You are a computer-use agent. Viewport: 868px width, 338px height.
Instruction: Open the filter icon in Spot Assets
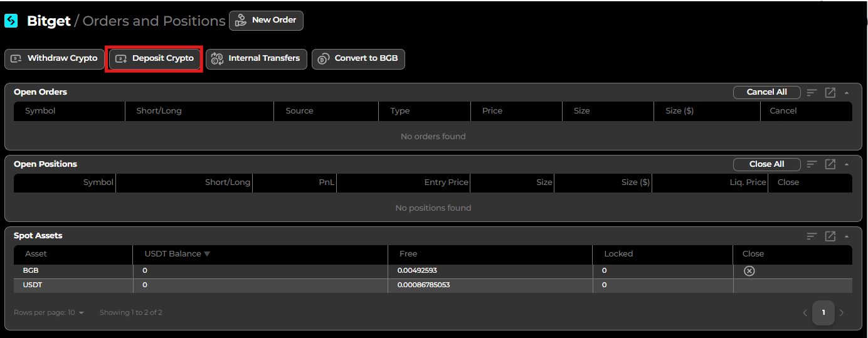pos(812,236)
